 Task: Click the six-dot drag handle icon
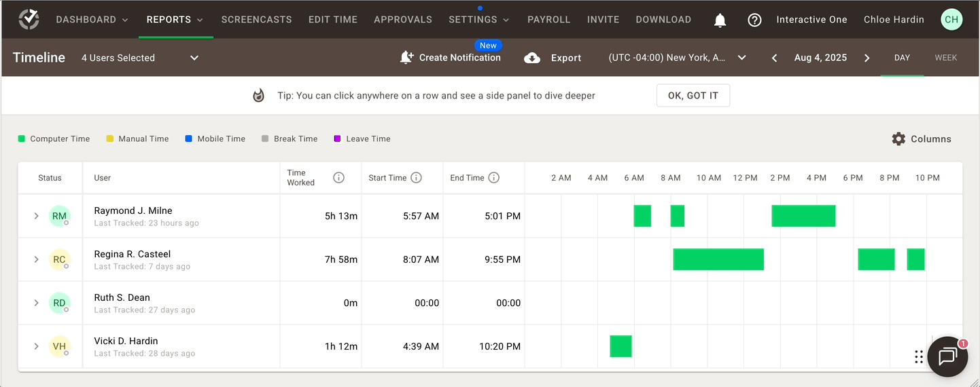point(919,356)
